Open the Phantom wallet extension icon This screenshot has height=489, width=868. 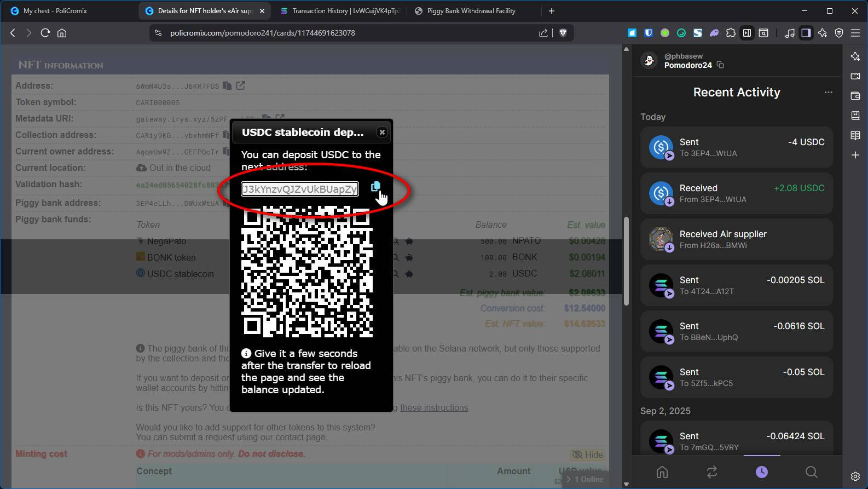pos(714,33)
